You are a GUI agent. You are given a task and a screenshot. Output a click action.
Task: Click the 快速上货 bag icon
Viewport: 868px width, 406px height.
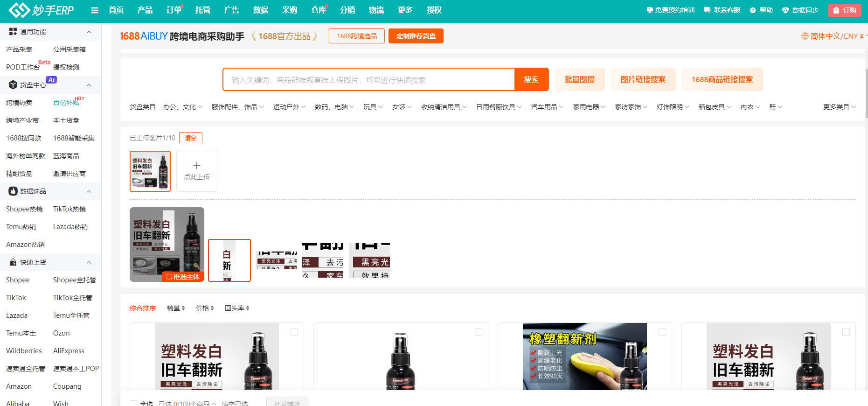click(13, 262)
